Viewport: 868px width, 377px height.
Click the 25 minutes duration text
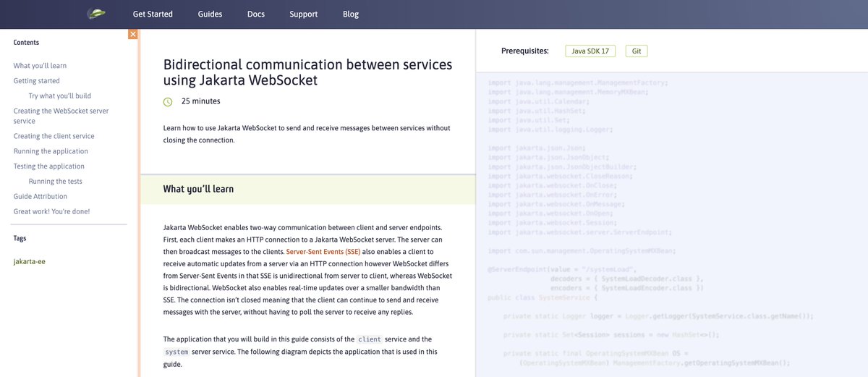pyautogui.click(x=201, y=101)
